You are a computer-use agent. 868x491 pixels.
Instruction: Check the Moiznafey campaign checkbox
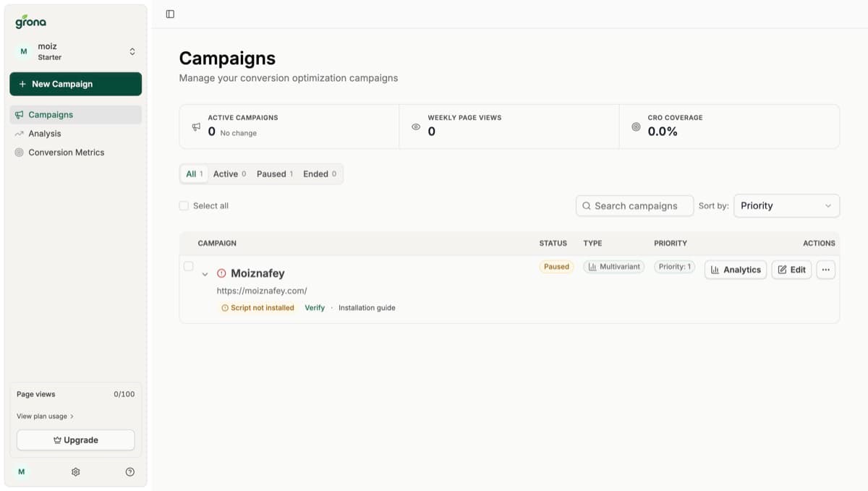pyautogui.click(x=188, y=266)
